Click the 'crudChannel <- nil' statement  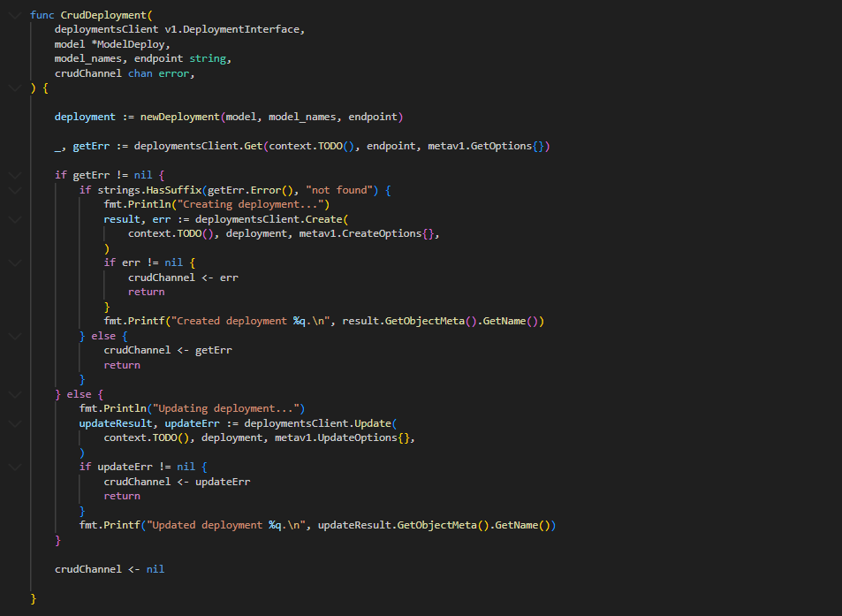point(110,569)
